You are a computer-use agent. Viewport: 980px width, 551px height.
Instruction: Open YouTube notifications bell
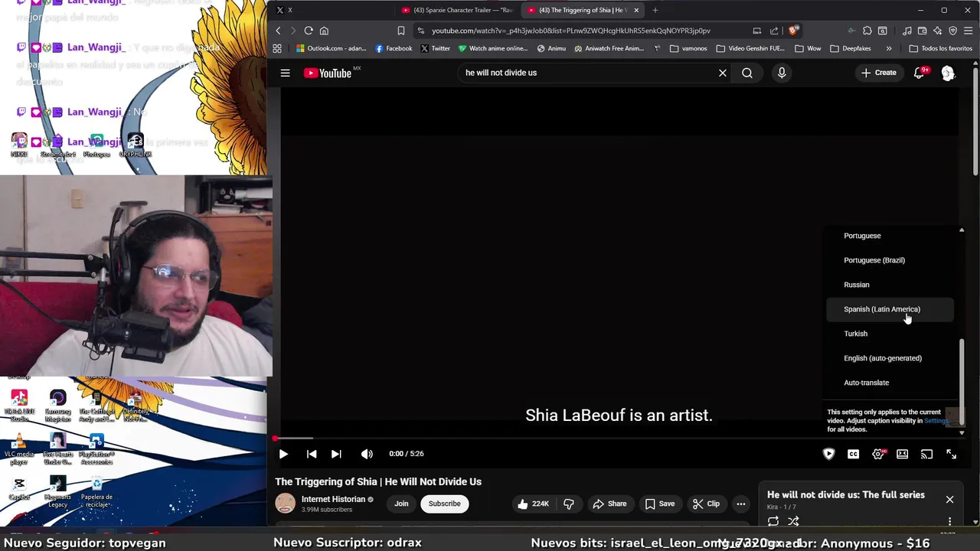[919, 73]
